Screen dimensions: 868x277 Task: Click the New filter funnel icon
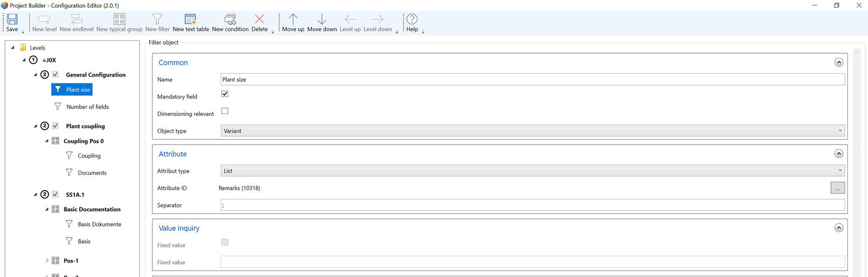(x=157, y=20)
